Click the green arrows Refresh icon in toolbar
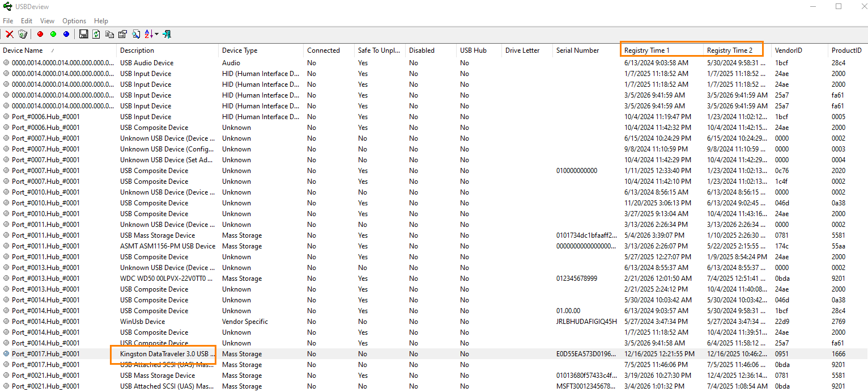Viewport: 868px width, 392px height. tap(96, 34)
